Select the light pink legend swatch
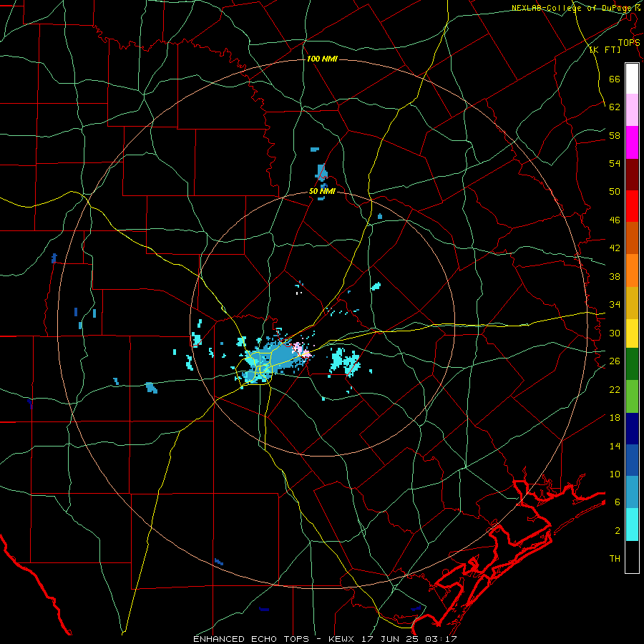 632,109
